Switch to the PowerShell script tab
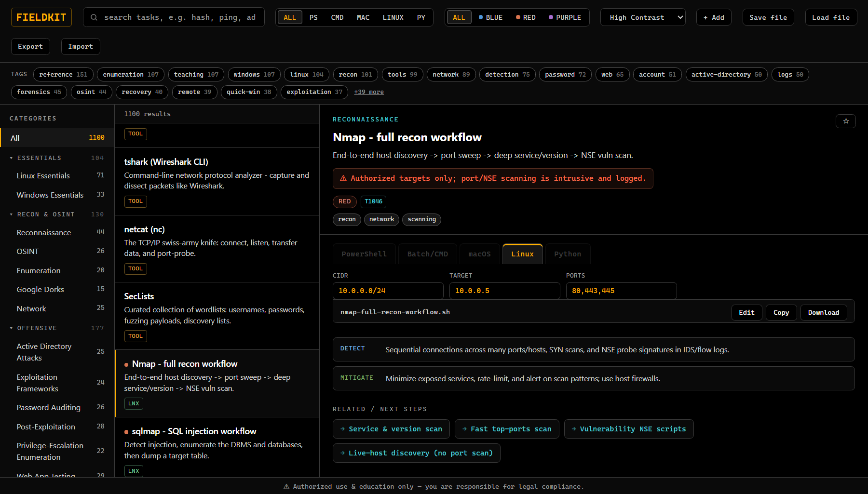The width and height of the screenshot is (868, 494). coord(364,254)
